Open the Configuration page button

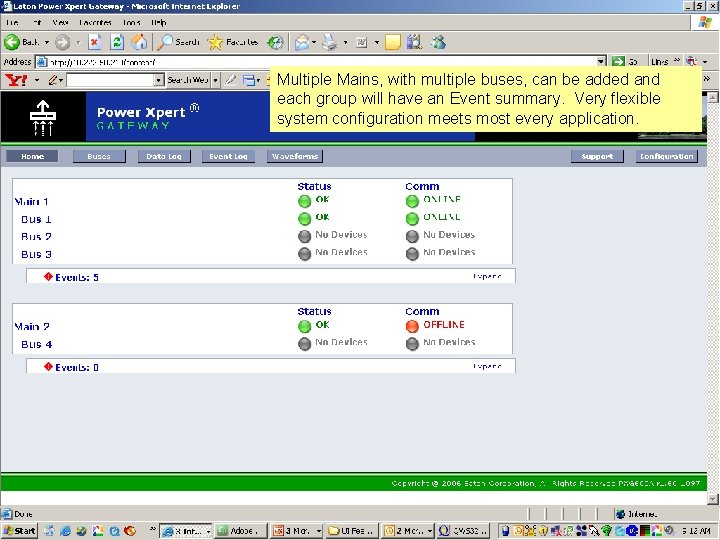tap(667, 157)
